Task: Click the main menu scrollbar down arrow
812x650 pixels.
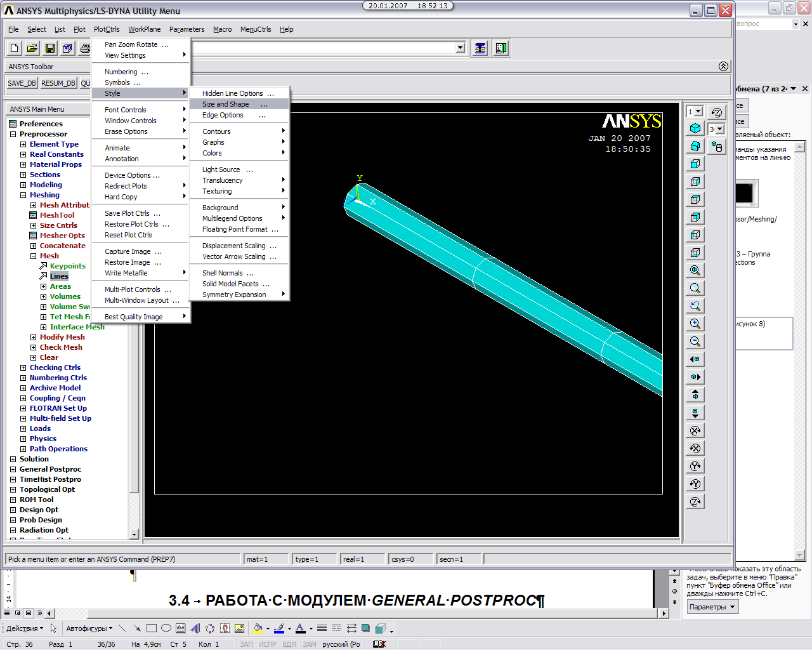Action: pyautogui.click(x=134, y=534)
